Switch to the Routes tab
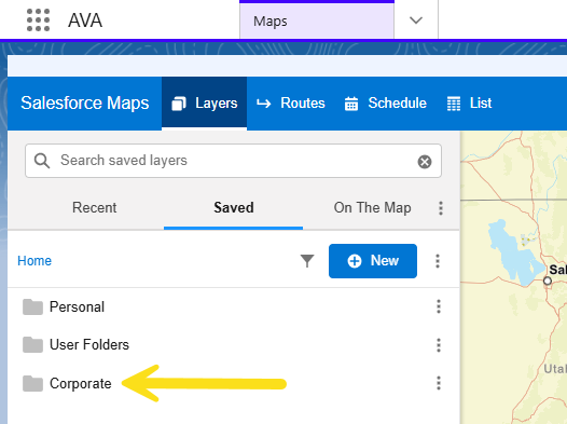Image resolution: width=568 pixels, height=424 pixels. pyautogui.click(x=291, y=103)
